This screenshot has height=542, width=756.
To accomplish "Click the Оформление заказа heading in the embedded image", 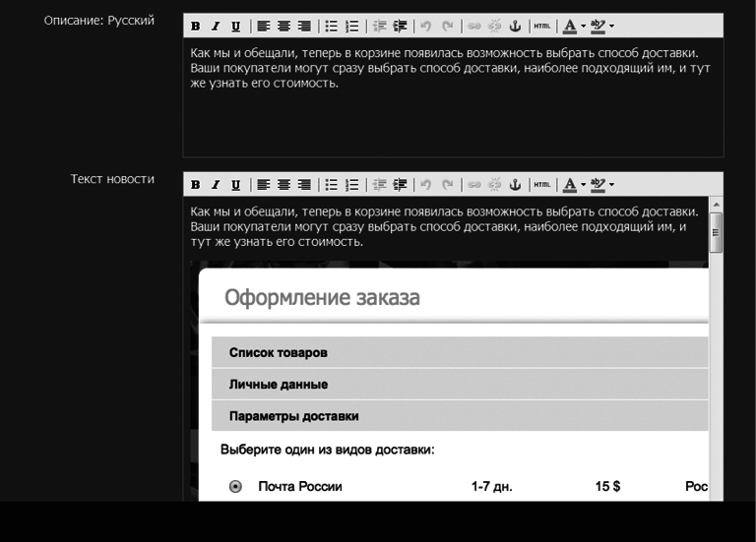I will [x=322, y=298].
